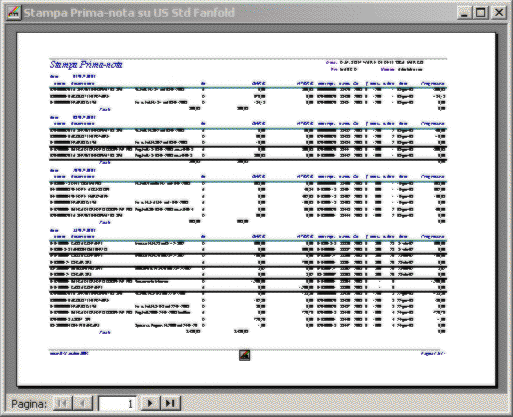Close the Stampa Prima-nota preview window

coord(499,13)
